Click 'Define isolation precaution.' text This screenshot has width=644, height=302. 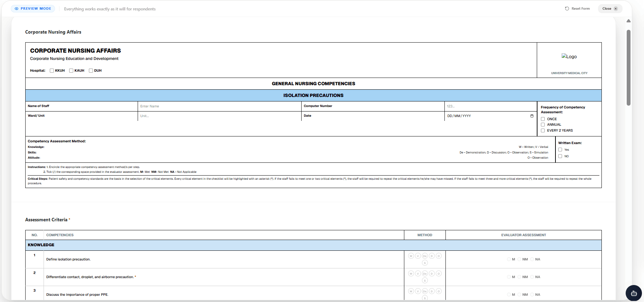point(68,259)
